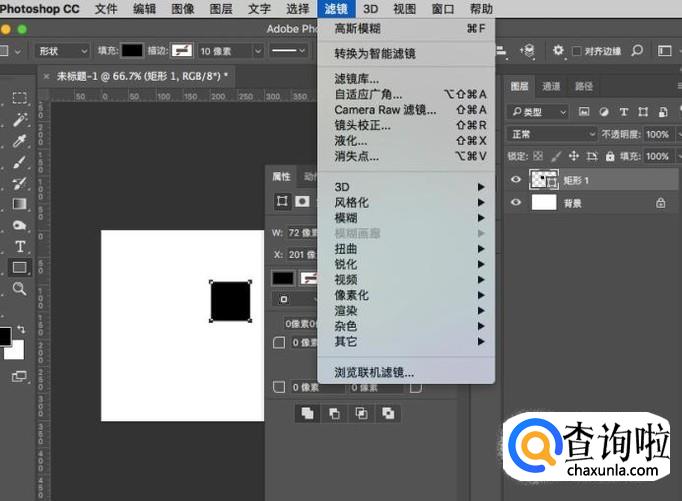The width and height of the screenshot is (682, 501).
Task: Choose the Gradient tool
Action: (19, 204)
